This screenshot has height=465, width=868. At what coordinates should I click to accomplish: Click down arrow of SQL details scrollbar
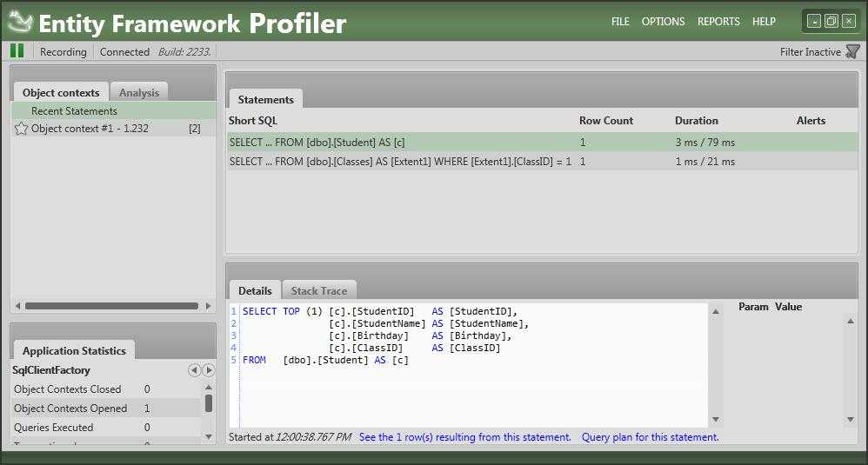tap(715, 419)
